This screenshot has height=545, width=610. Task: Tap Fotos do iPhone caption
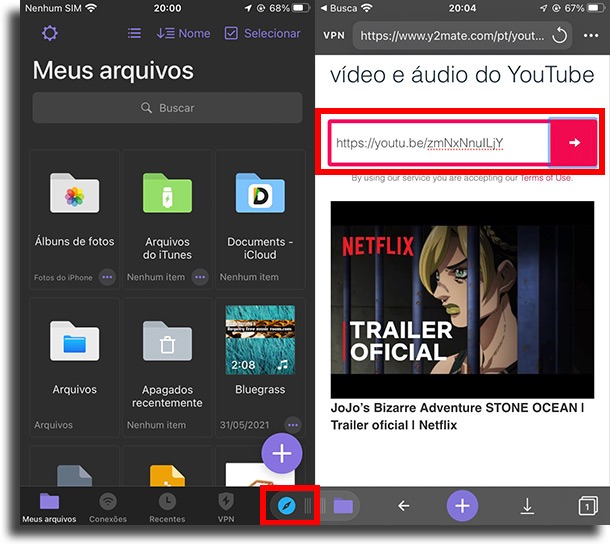coord(63,277)
